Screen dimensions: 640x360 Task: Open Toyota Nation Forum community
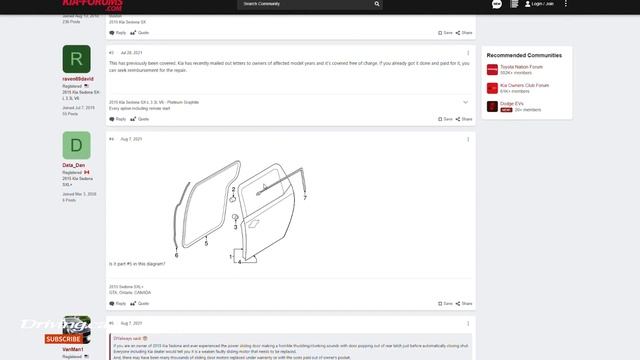click(521, 67)
